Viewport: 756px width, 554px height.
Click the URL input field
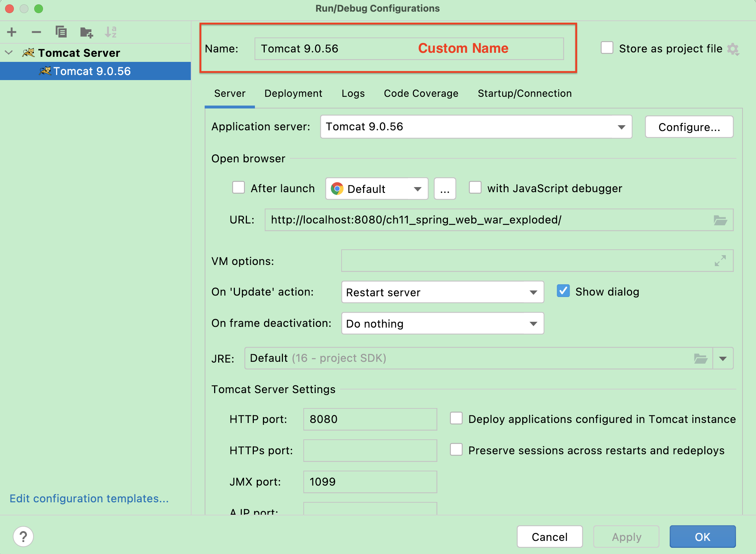tap(499, 220)
